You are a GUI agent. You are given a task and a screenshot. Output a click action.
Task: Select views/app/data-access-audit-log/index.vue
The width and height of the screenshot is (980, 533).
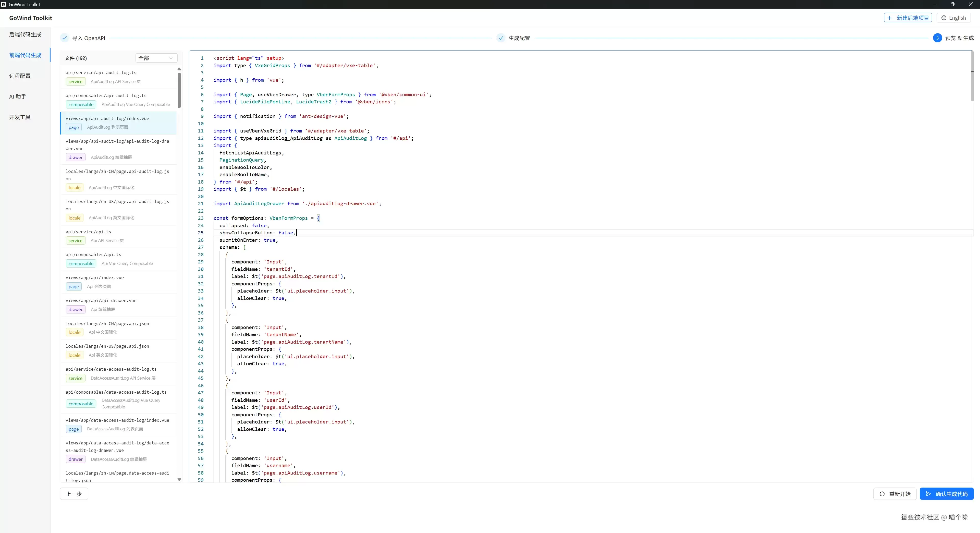[x=118, y=425]
